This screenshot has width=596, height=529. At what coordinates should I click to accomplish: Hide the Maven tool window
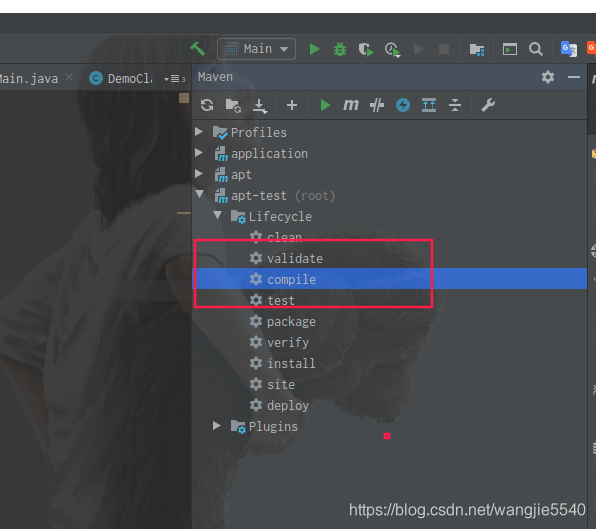point(574,78)
